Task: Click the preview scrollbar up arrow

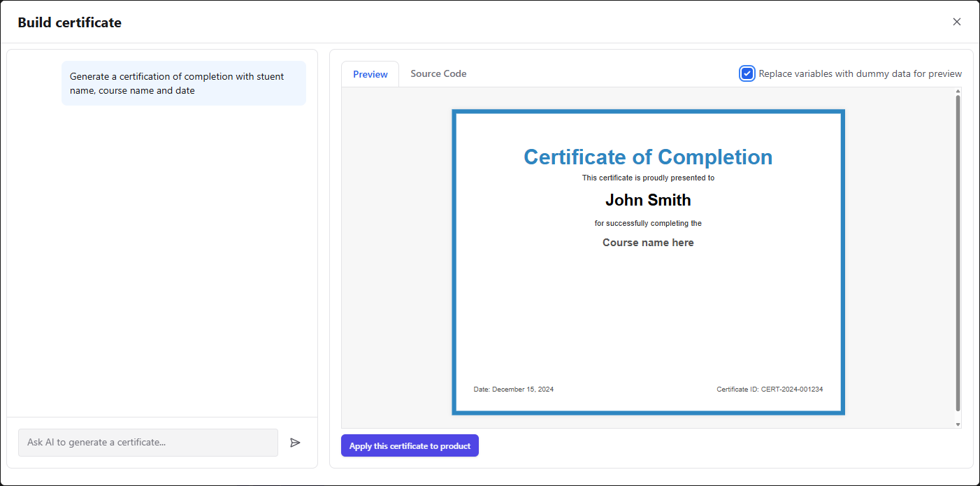Action: [958, 91]
